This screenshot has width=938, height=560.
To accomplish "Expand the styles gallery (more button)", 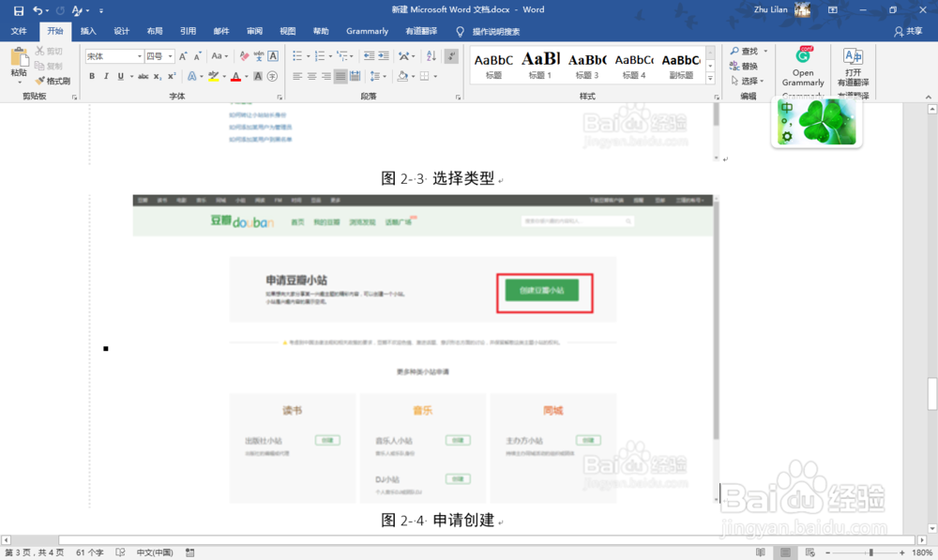I will click(x=710, y=79).
